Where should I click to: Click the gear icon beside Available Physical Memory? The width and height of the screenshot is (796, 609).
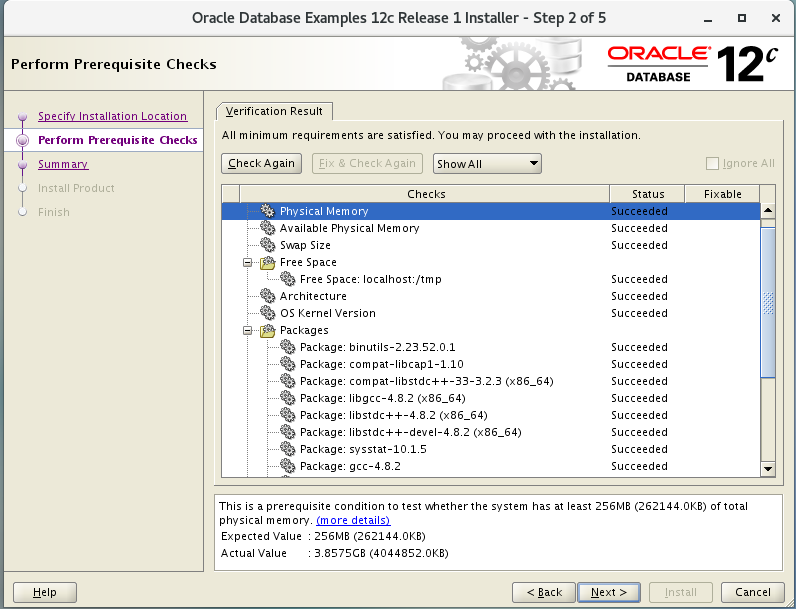coord(268,228)
